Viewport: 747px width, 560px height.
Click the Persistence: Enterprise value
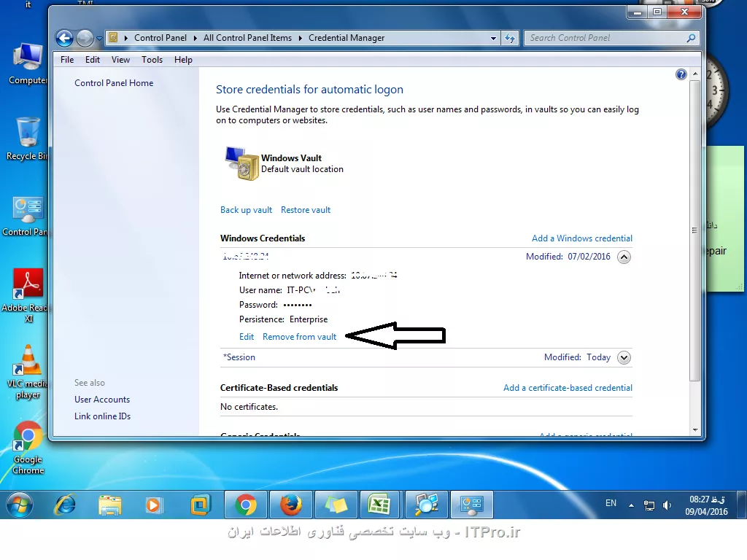pos(309,319)
